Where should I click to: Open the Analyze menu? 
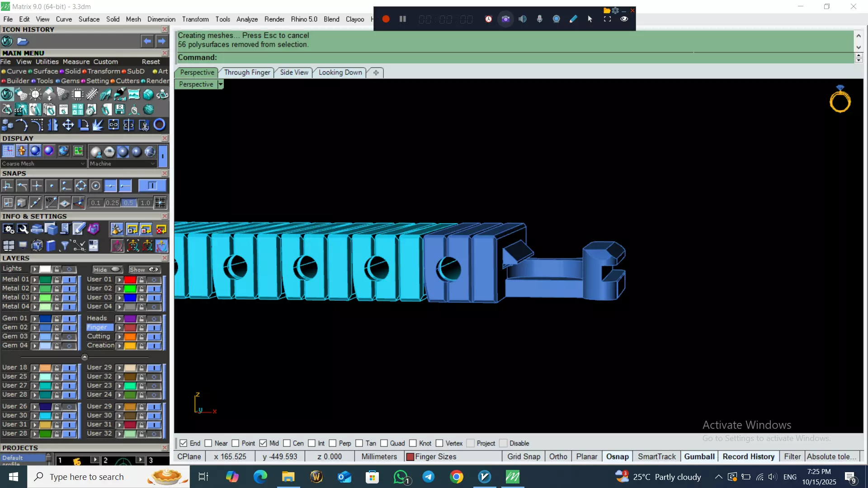(x=247, y=19)
